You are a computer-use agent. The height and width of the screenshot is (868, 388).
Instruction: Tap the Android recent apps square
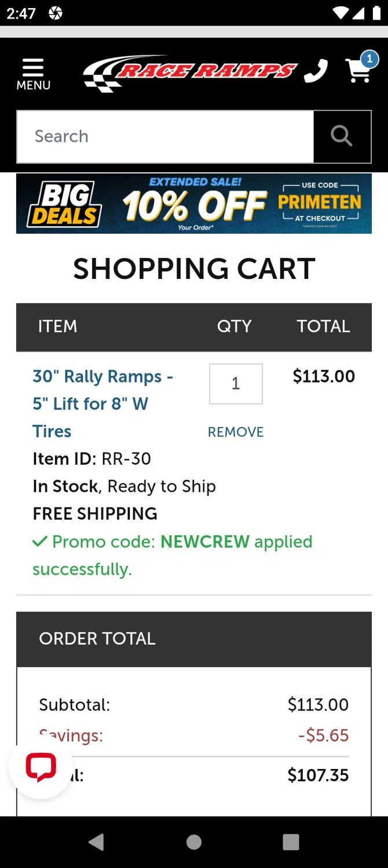click(x=291, y=842)
